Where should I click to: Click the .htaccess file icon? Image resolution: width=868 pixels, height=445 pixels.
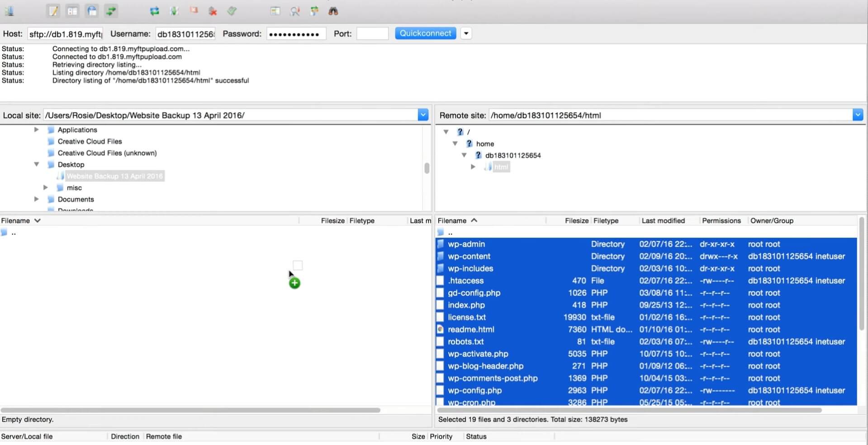(x=440, y=281)
